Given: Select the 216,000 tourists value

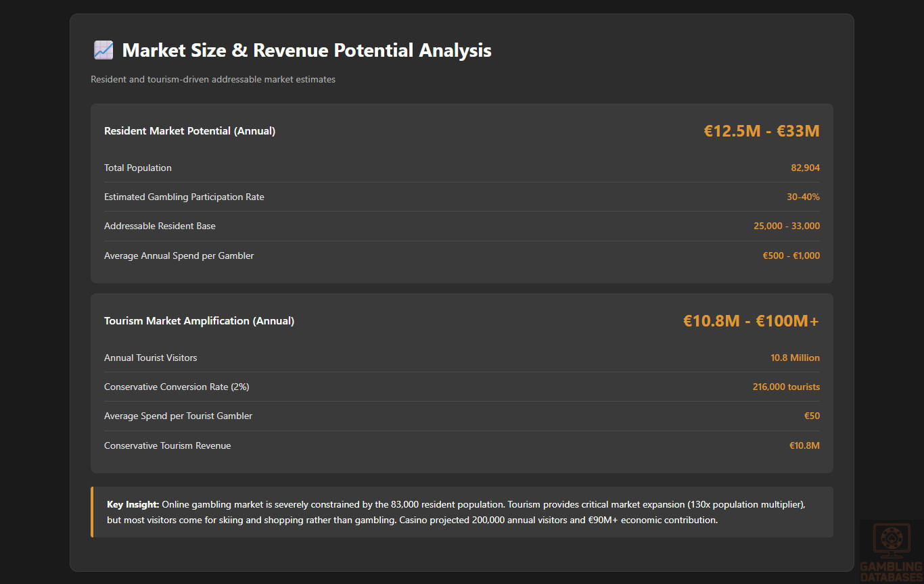Looking at the screenshot, I should pos(786,387).
